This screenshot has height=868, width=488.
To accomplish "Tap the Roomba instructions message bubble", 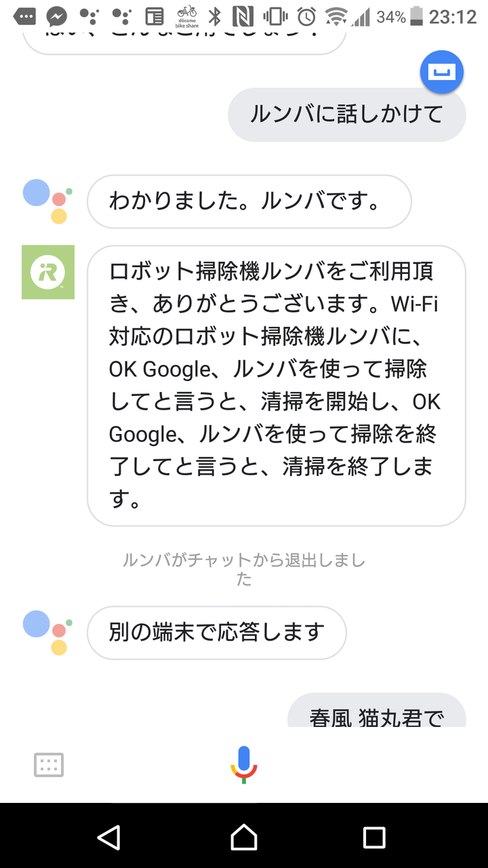I will (x=276, y=385).
